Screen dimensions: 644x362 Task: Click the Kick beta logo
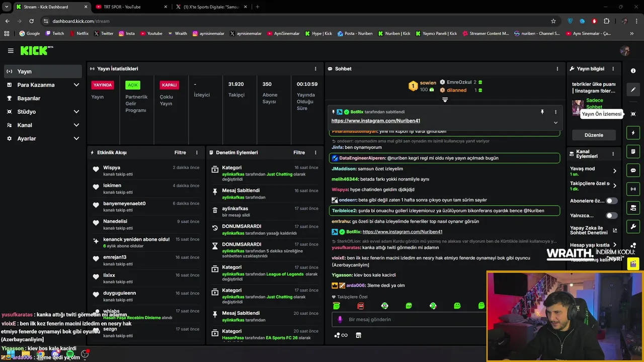(36, 50)
